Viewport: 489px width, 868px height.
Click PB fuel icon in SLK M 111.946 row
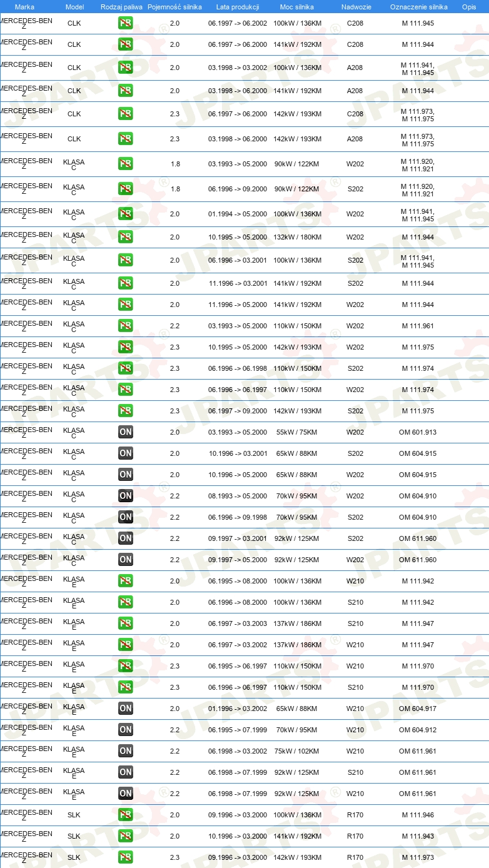(x=125, y=815)
